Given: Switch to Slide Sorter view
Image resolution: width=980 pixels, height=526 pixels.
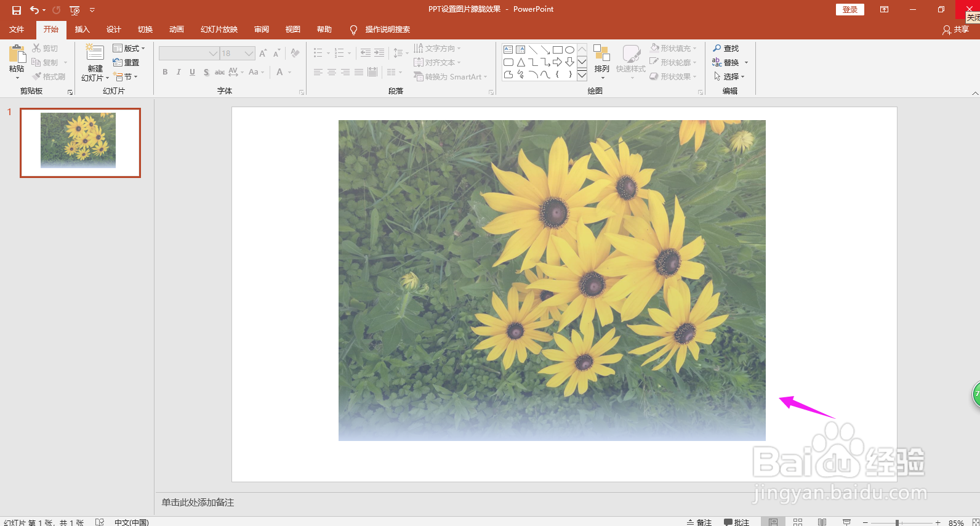Looking at the screenshot, I should click(798, 522).
